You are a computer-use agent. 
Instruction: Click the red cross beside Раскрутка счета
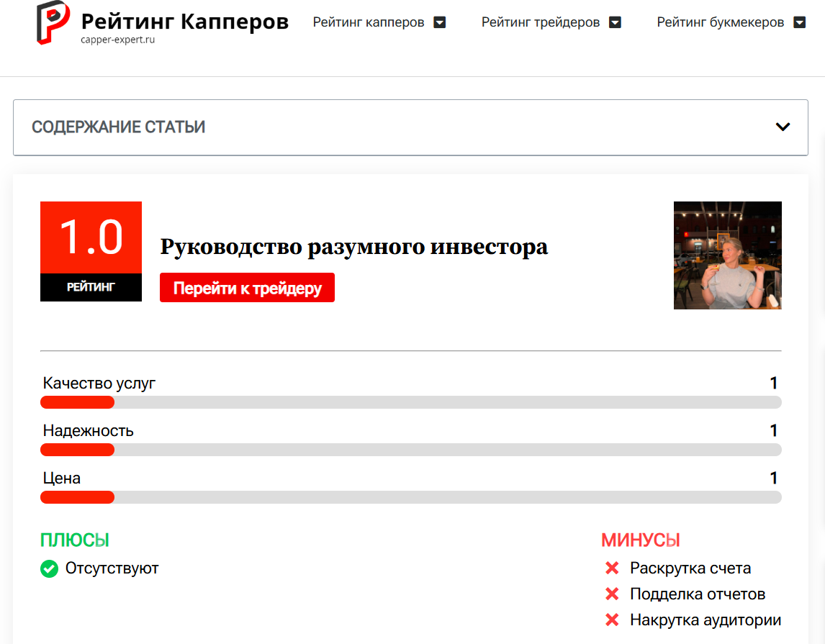[x=612, y=568]
